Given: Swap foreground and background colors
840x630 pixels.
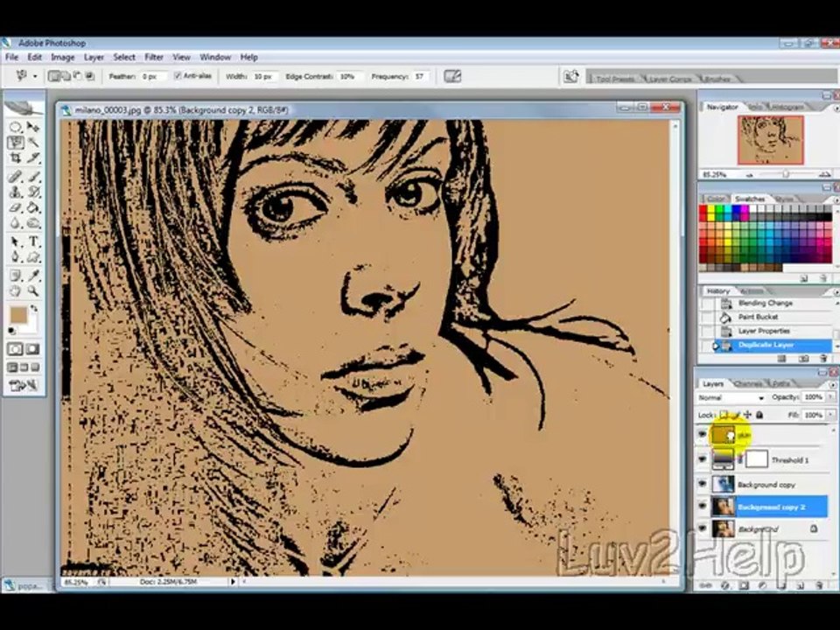Looking at the screenshot, I should [x=34, y=309].
